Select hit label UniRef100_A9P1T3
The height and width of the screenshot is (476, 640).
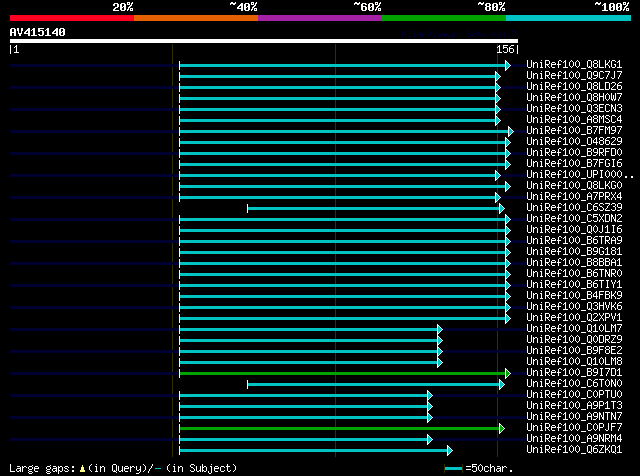pyautogui.click(x=574, y=406)
